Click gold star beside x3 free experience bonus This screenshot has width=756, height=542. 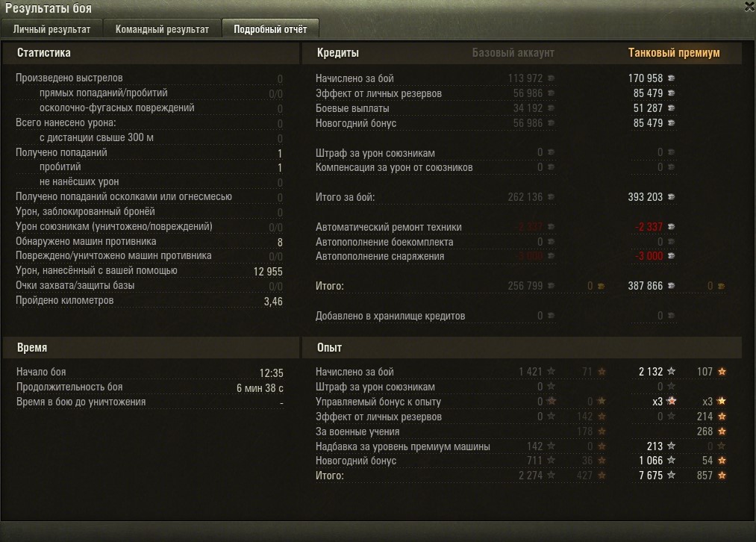tap(722, 401)
